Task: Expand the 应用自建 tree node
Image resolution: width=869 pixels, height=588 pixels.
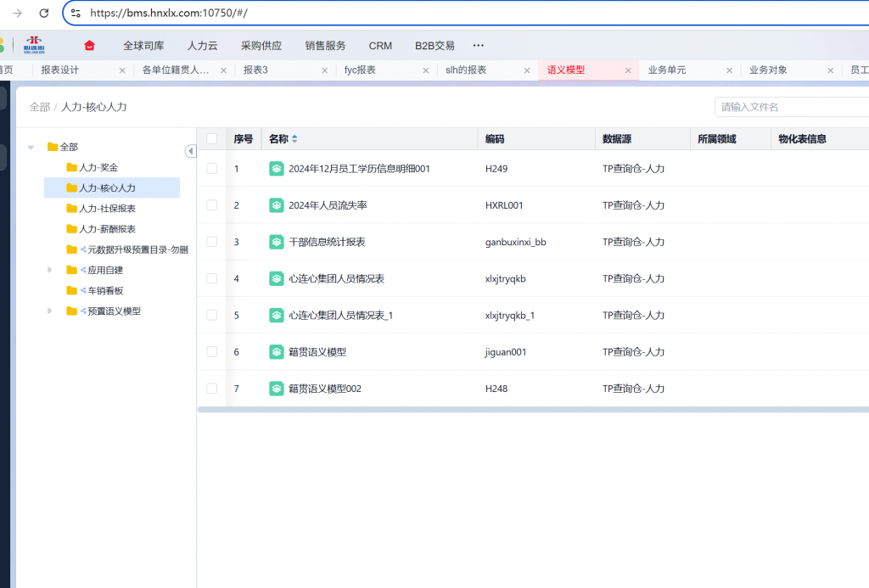Action: click(x=50, y=270)
